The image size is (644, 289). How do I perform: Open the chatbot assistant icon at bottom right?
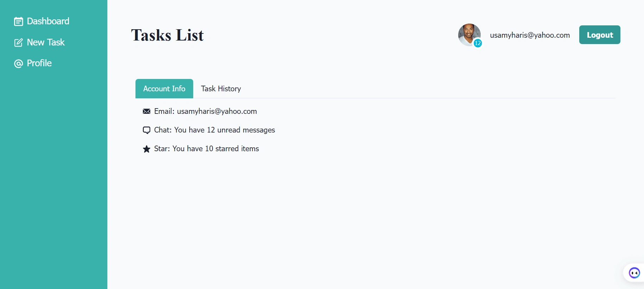click(x=634, y=273)
